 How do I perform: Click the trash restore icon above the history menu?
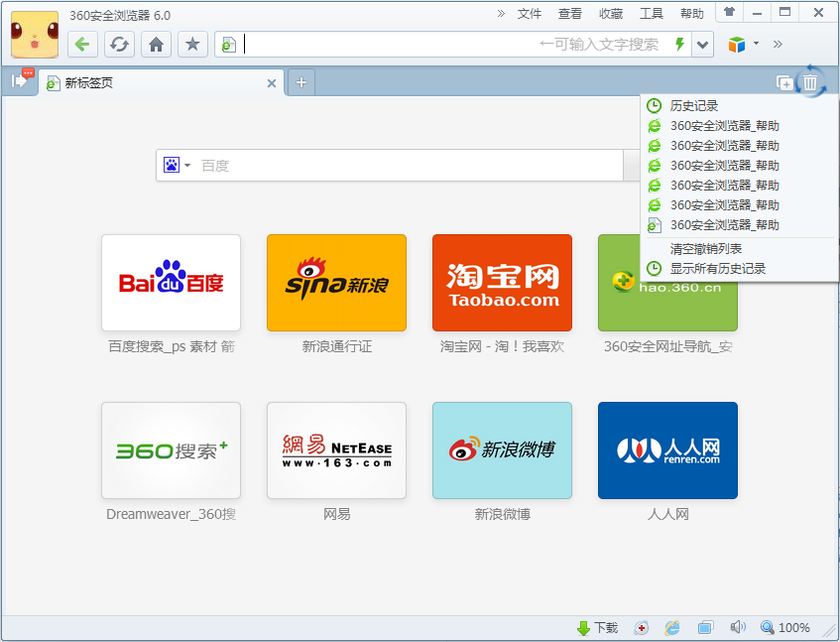click(811, 83)
